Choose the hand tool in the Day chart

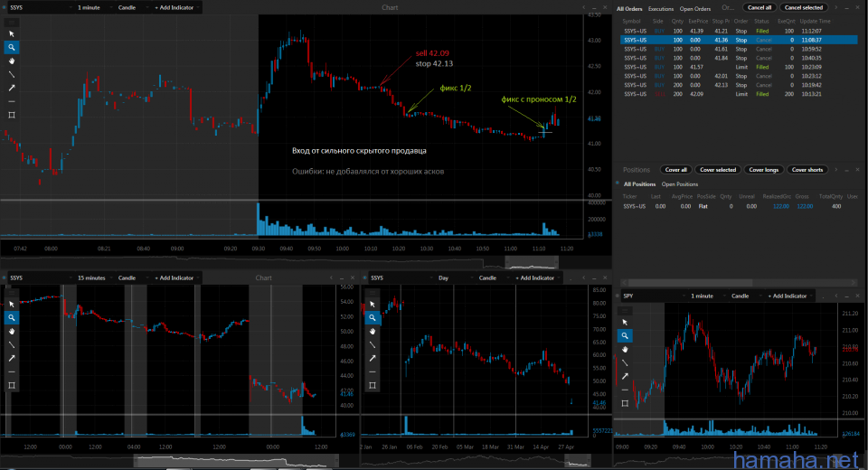373,331
